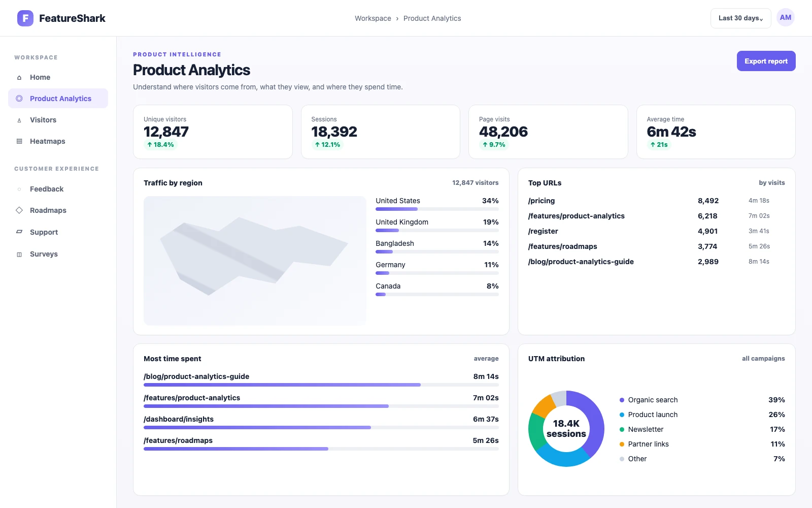Click /dashboard/insights time spent bar
The width and height of the screenshot is (812, 508).
click(x=321, y=427)
